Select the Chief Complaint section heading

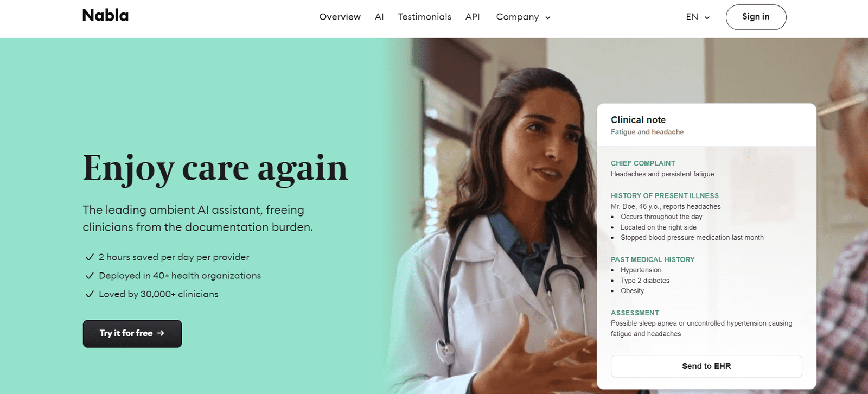click(x=643, y=163)
